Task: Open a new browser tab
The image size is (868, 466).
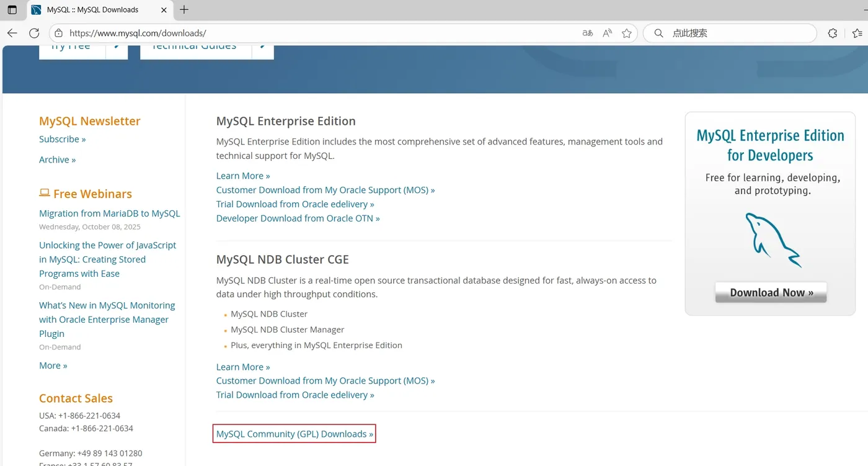Action: 184,10
